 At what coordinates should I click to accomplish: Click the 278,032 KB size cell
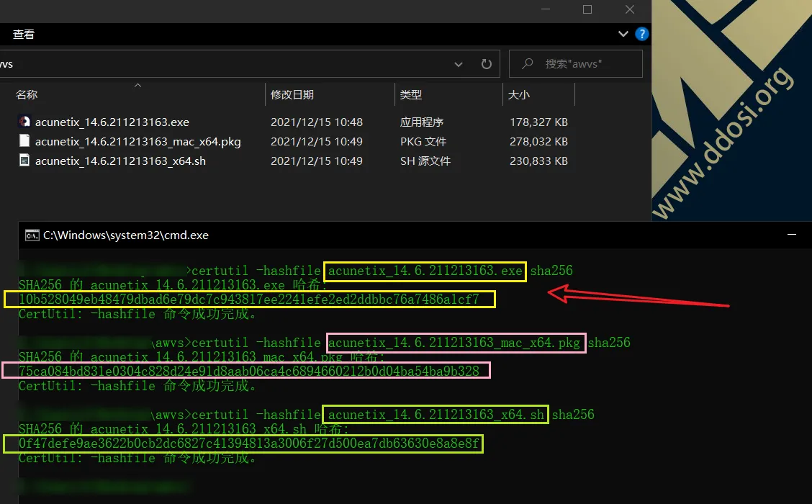coord(538,141)
